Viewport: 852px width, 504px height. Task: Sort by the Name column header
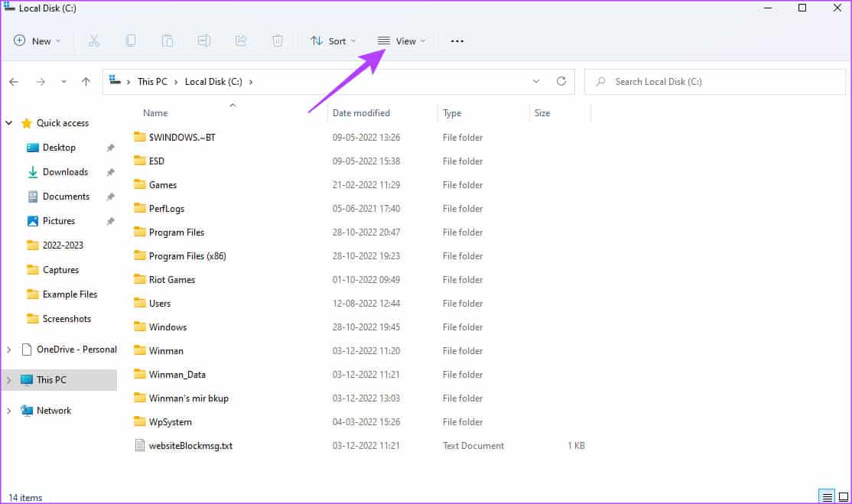tap(155, 113)
